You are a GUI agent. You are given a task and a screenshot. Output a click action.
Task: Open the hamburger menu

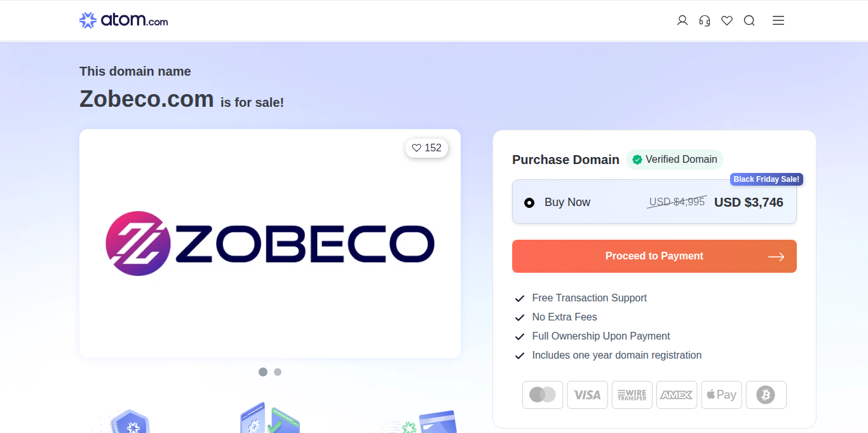778,20
